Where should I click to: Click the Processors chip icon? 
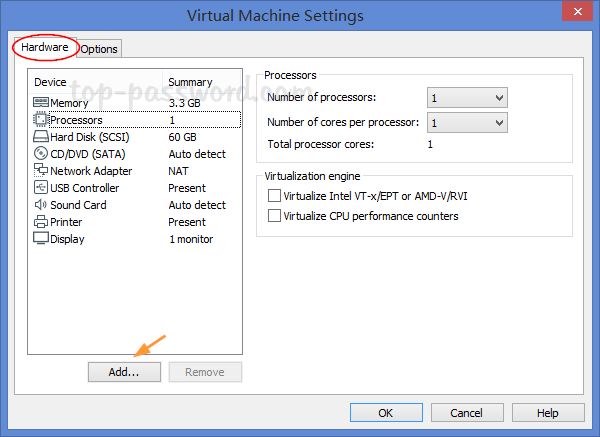click(41, 120)
